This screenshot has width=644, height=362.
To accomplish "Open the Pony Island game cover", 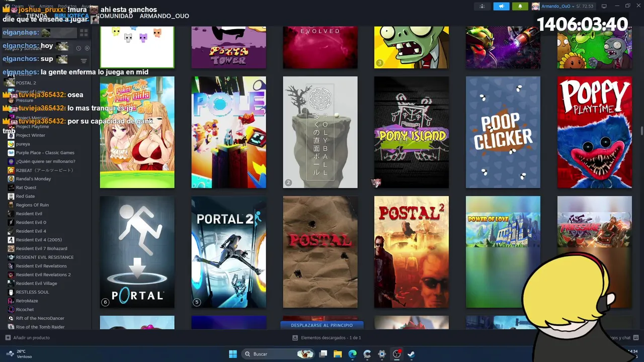I will (412, 132).
